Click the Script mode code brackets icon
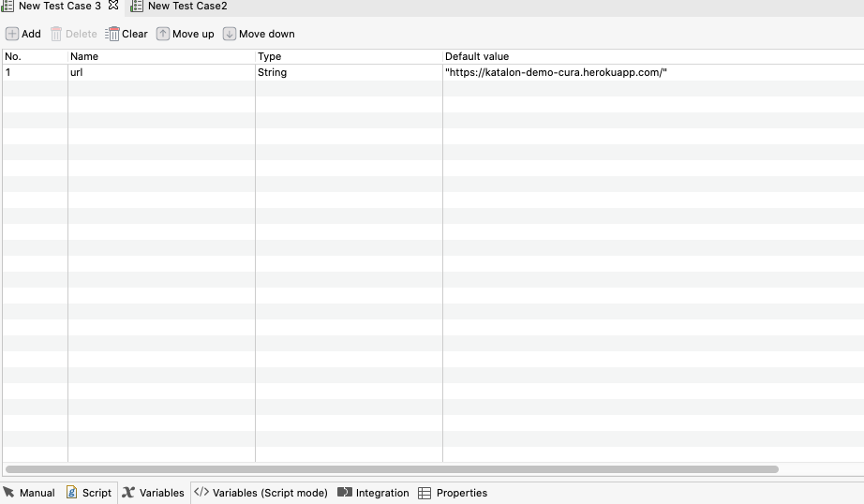 click(x=201, y=492)
